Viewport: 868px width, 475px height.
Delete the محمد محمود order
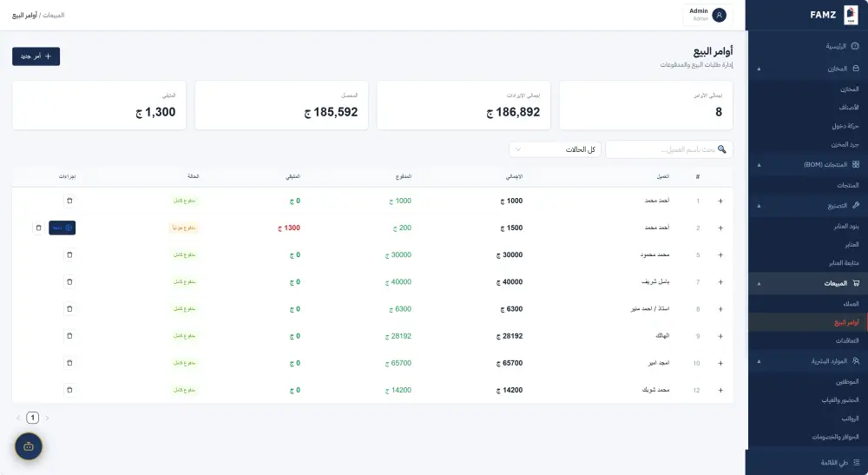(x=69, y=254)
